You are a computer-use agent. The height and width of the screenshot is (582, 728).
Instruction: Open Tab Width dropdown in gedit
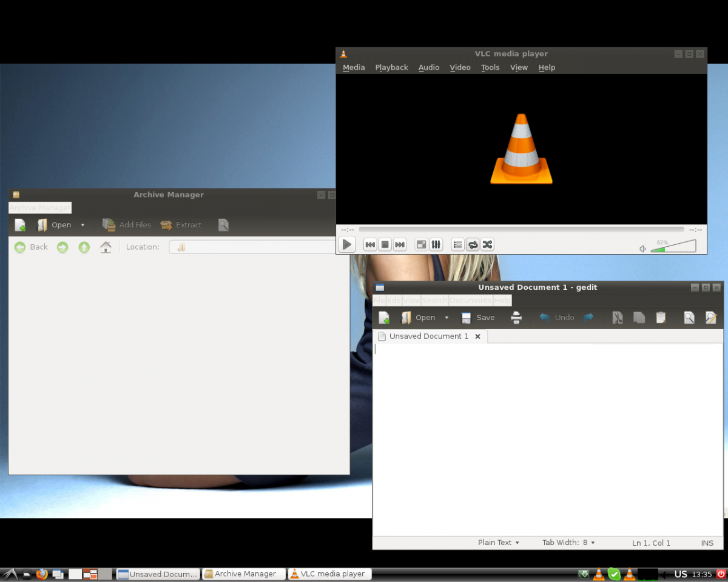(568, 543)
